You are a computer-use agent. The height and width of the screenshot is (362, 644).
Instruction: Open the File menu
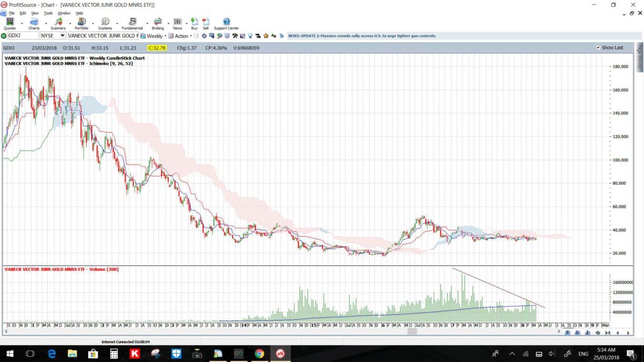[11, 13]
